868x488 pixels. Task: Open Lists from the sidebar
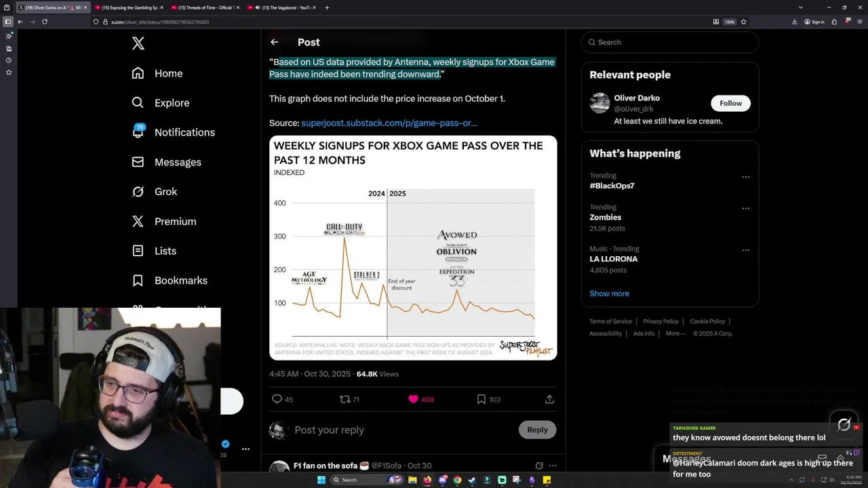pos(154,251)
